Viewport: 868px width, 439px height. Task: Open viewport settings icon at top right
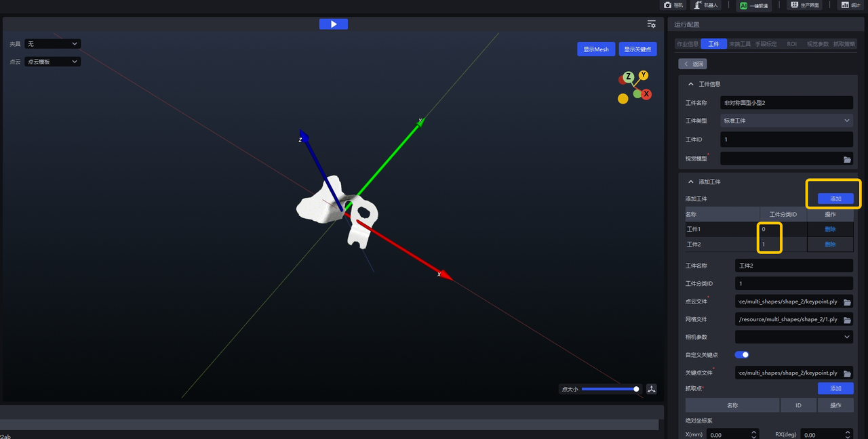[651, 24]
